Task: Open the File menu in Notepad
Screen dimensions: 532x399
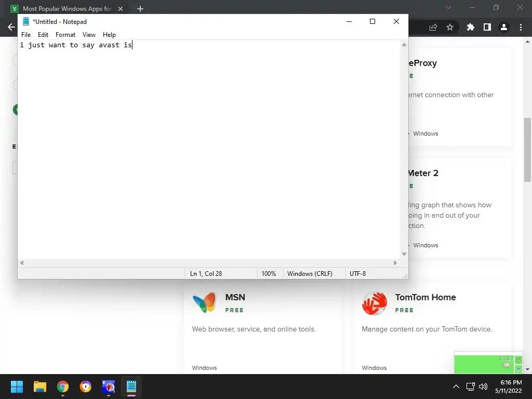Action: tap(26, 35)
